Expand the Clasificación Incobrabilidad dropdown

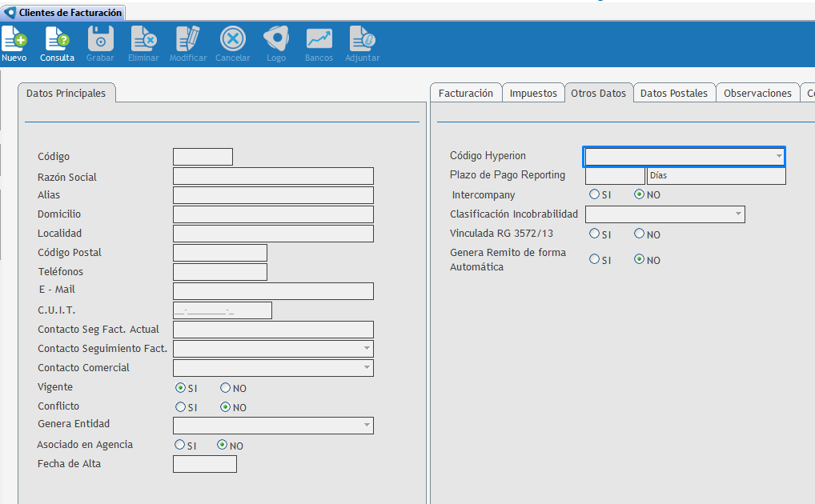(x=738, y=214)
